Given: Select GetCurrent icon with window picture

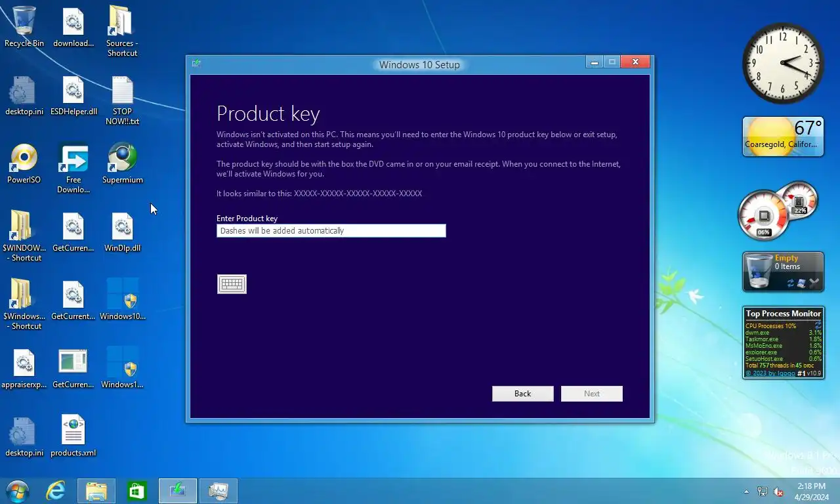Looking at the screenshot, I should tap(73, 368).
